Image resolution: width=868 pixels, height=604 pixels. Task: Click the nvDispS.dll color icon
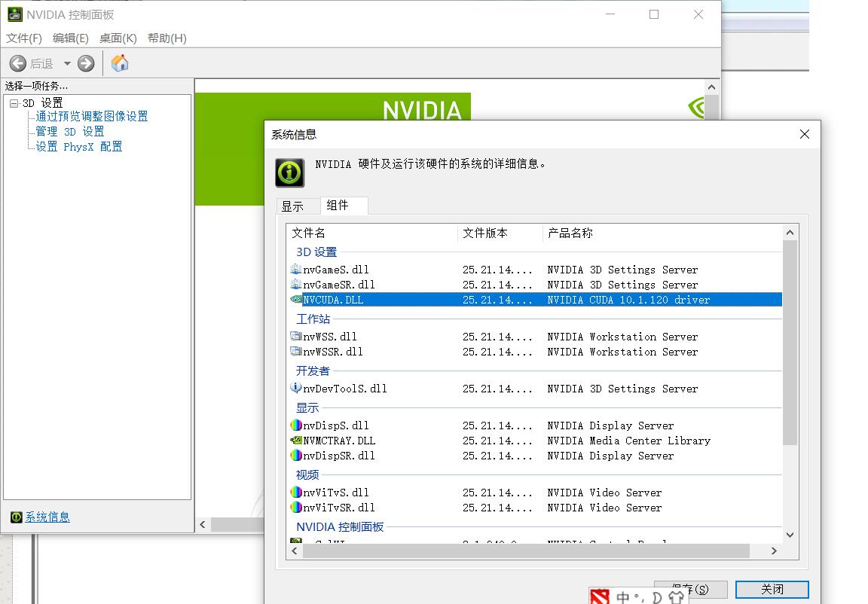pyautogui.click(x=296, y=426)
